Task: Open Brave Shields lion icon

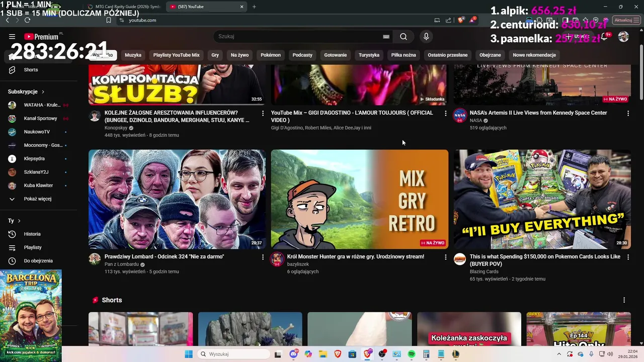Action: point(460,20)
